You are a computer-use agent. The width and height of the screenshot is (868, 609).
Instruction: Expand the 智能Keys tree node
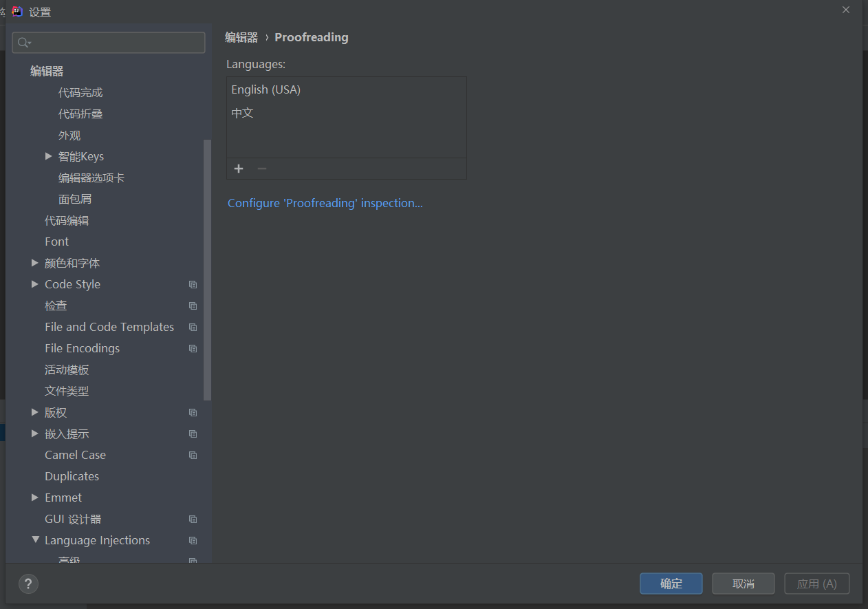[49, 156]
